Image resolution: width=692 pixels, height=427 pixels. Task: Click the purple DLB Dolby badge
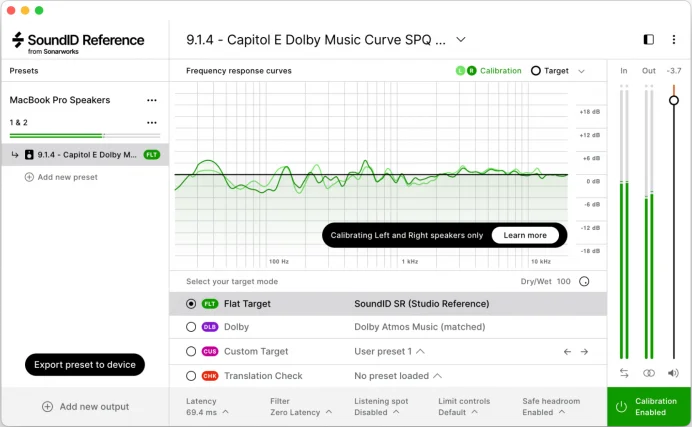click(210, 327)
